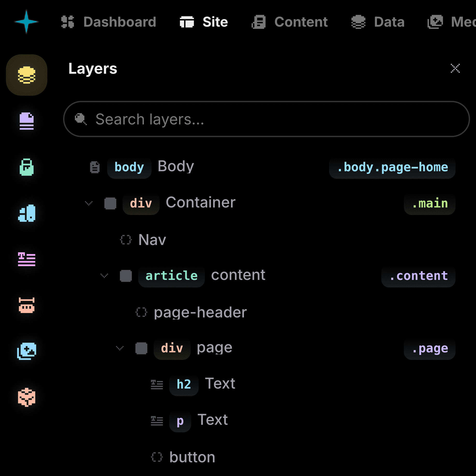This screenshot has width=476, height=476.
Task: Collapse the article content layer
Action: tap(104, 276)
